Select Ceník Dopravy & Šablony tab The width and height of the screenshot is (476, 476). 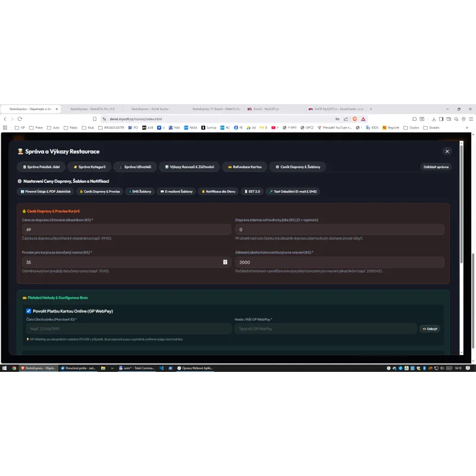[x=297, y=167]
